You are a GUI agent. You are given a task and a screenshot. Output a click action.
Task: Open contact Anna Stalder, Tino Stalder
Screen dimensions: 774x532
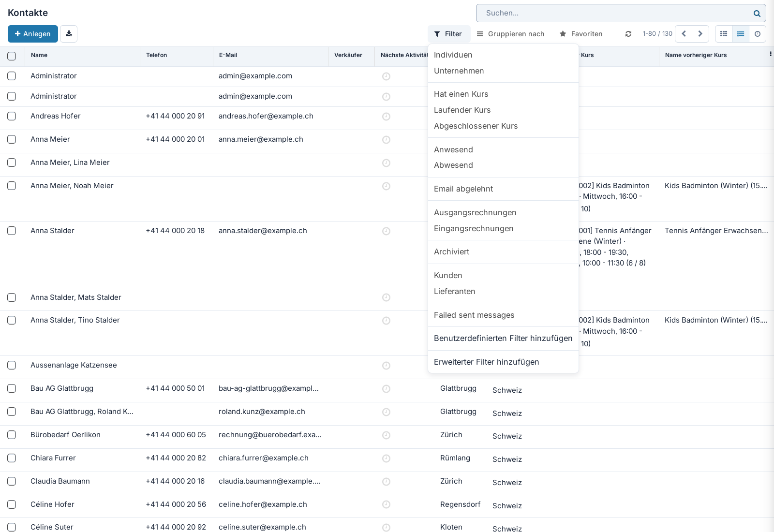tap(75, 320)
